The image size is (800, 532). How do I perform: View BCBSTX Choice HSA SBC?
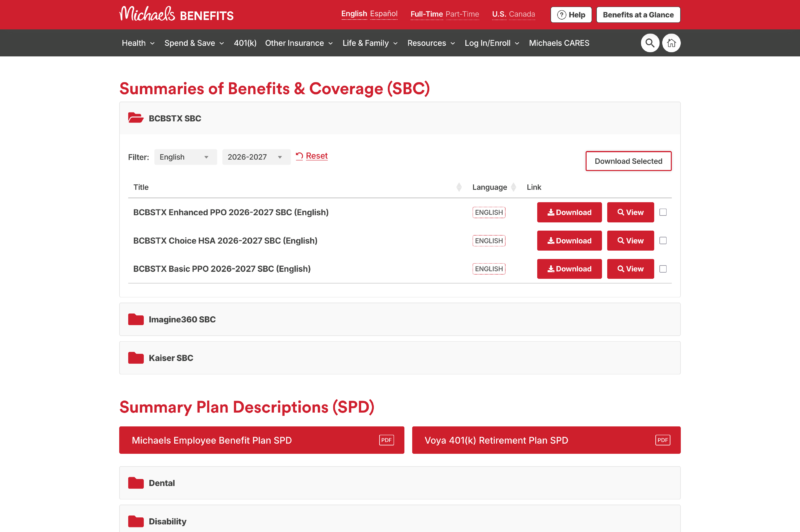[x=630, y=241]
